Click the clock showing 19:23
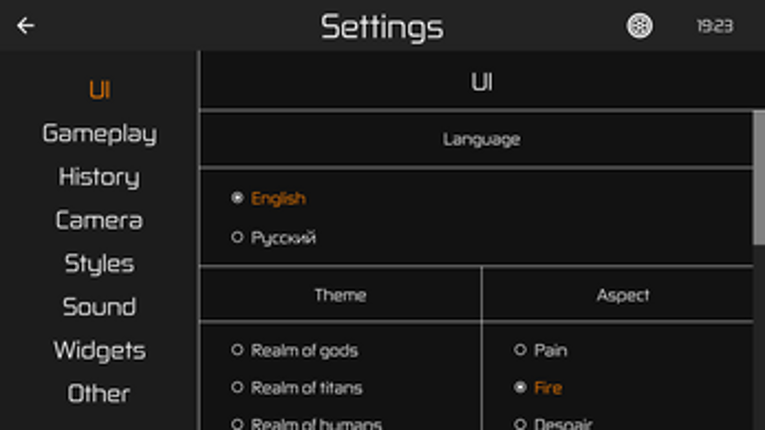This screenshot has height=430, width=765. coord(714,26)
